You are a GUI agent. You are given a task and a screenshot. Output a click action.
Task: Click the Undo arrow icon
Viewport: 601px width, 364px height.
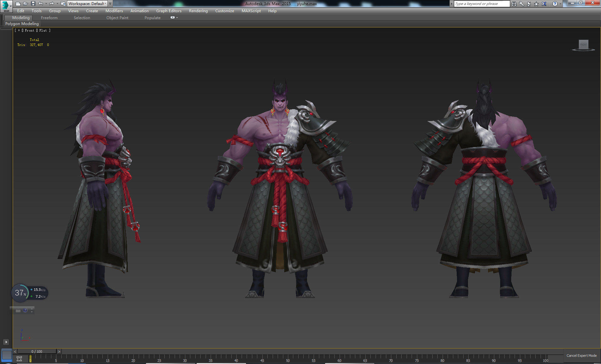point(40,3)
